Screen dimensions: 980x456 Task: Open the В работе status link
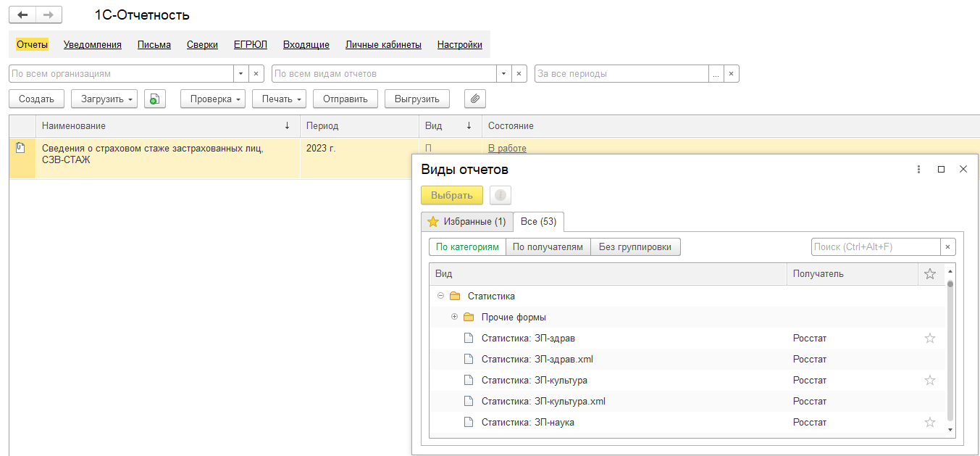(x=507, y=148)
